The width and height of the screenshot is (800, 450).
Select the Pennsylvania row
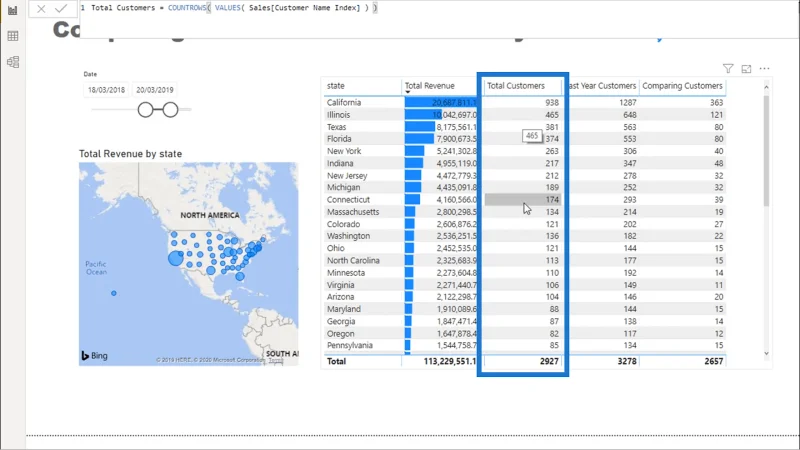[x=525, y=345]
